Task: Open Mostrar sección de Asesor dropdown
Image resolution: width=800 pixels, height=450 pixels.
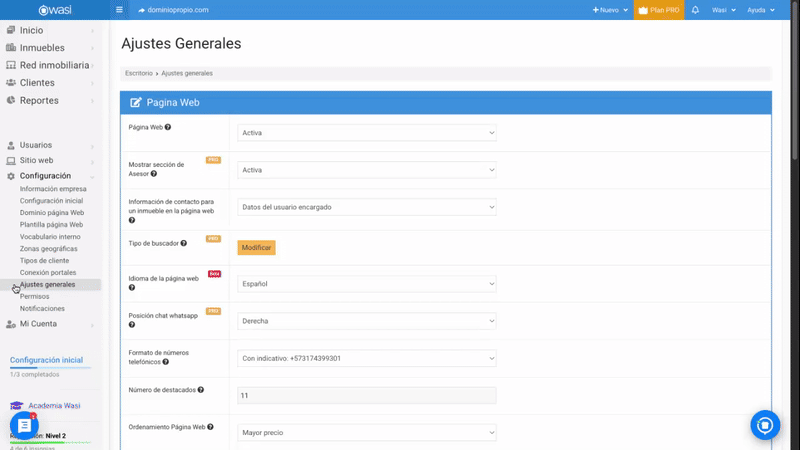Action: tap(367, 170)
